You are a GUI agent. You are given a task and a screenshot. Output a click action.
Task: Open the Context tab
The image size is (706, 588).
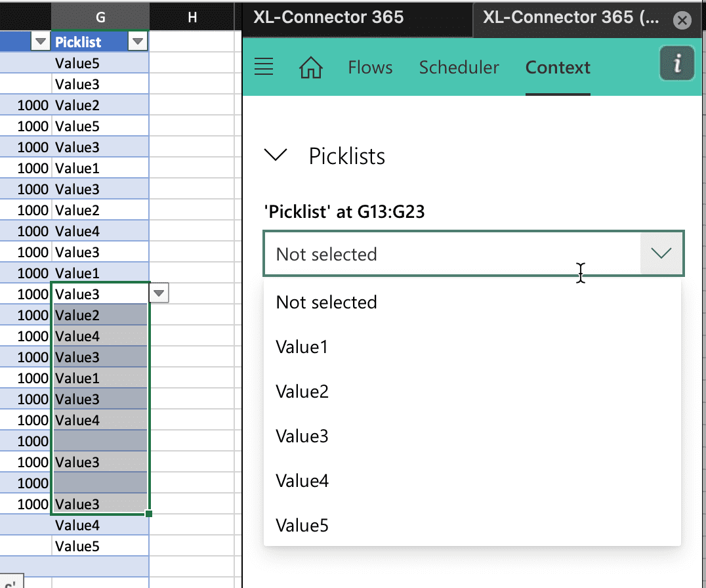[x=557, y=66]
